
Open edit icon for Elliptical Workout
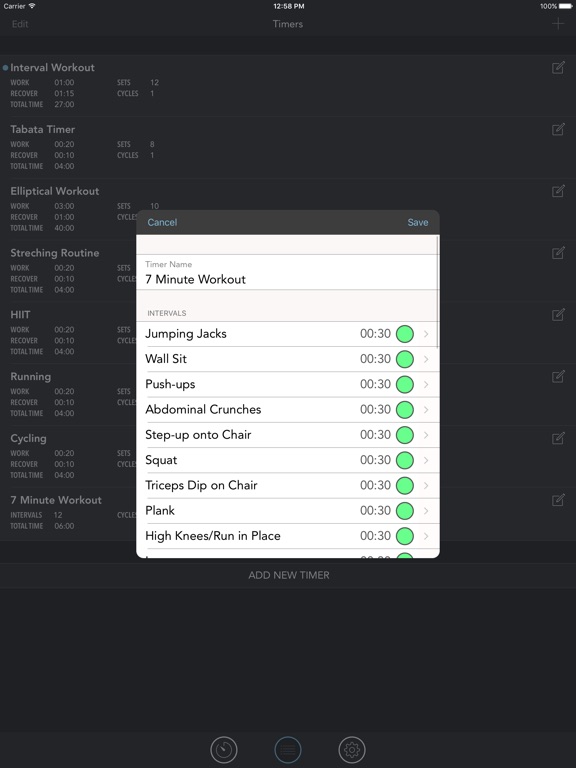point(558,191)
